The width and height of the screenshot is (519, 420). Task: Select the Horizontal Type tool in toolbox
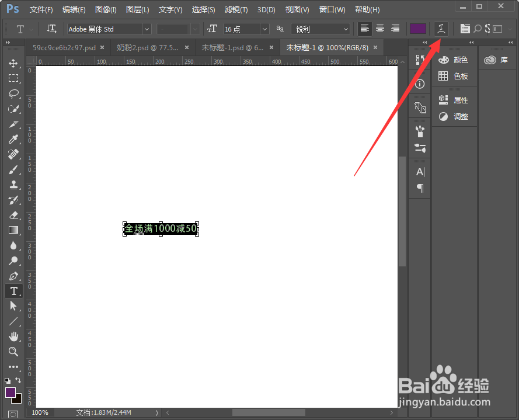click(x=13, y=291)
